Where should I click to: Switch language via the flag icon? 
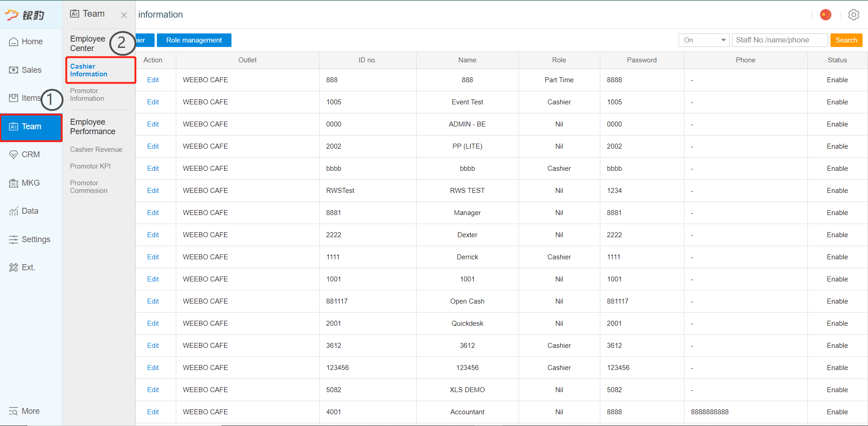coord(826,14)
